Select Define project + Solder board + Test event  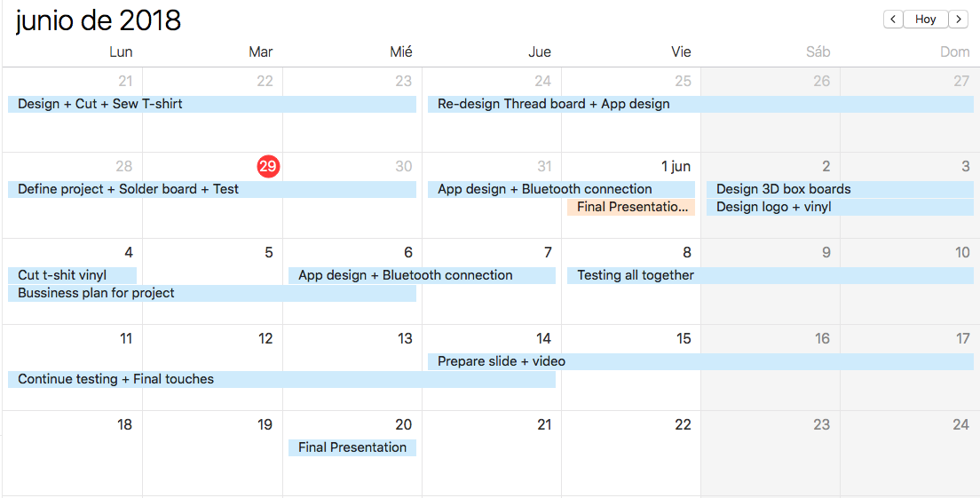point(212,189)
